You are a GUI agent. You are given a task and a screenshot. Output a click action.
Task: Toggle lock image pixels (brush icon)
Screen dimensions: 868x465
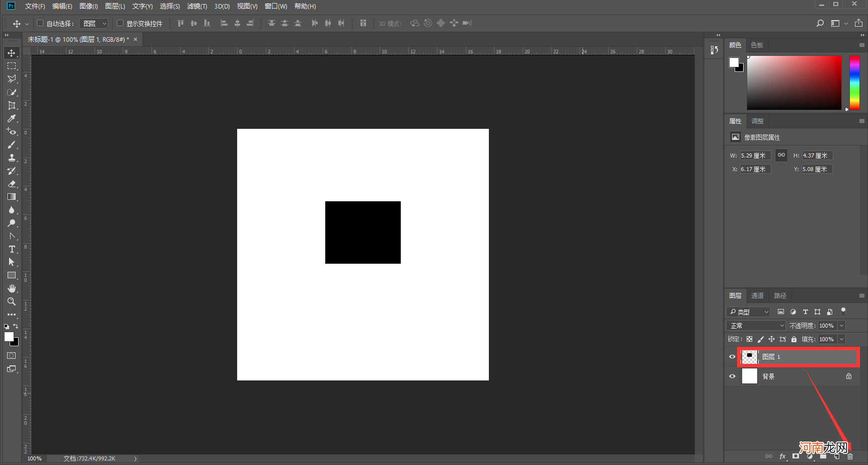761,339
